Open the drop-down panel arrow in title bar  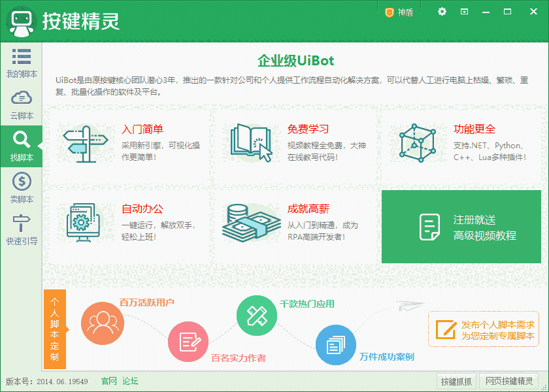(x=465, y=11)
